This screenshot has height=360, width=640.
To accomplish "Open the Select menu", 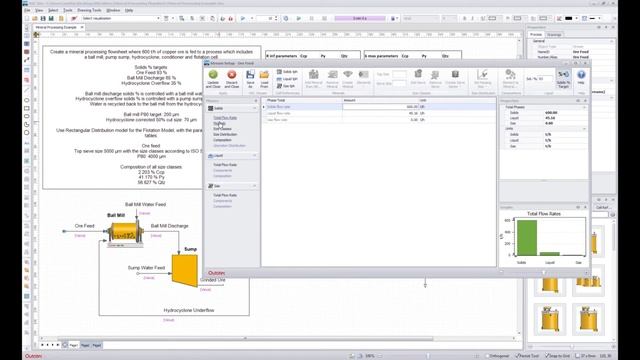I will (x=53, y=10).
